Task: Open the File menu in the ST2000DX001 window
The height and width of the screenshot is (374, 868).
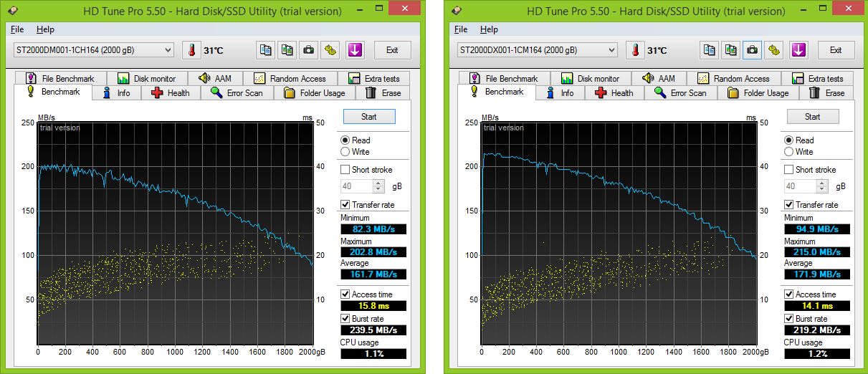Action: tap(461, 29)
